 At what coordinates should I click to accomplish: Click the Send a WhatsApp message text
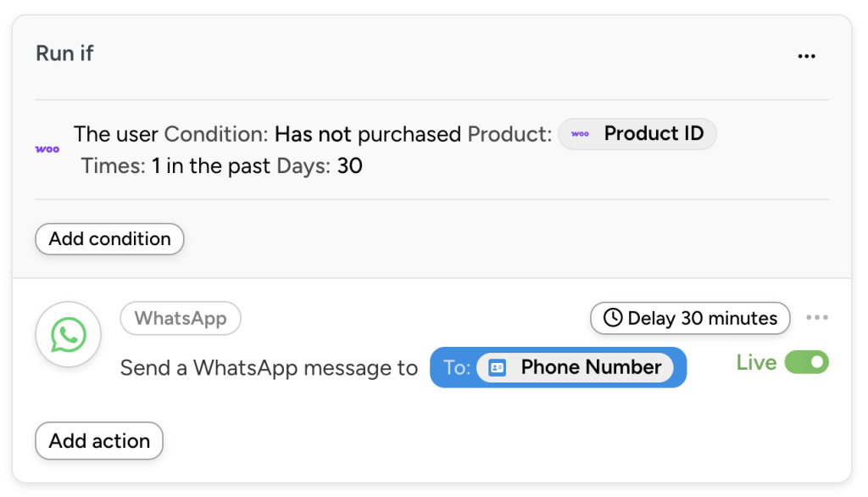[x=270, y=367]
